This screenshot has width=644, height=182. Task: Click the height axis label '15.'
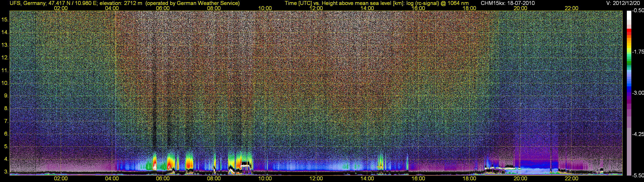[5, 19]
